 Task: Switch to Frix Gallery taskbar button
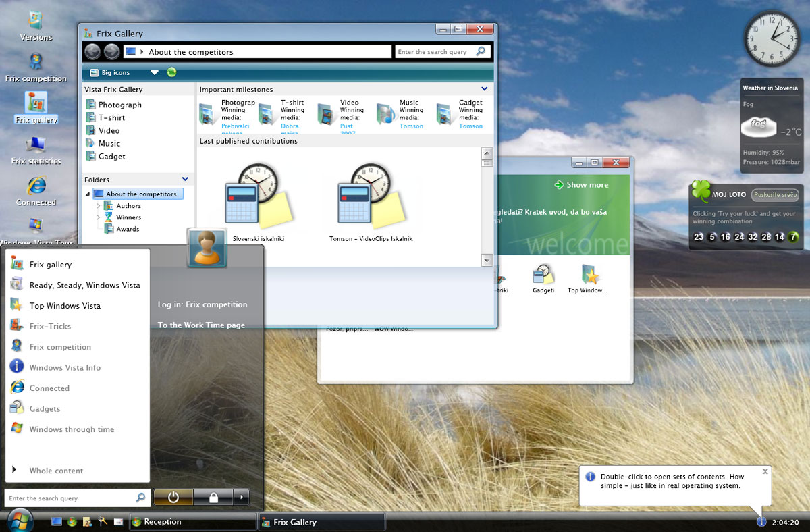click(322, 522)
